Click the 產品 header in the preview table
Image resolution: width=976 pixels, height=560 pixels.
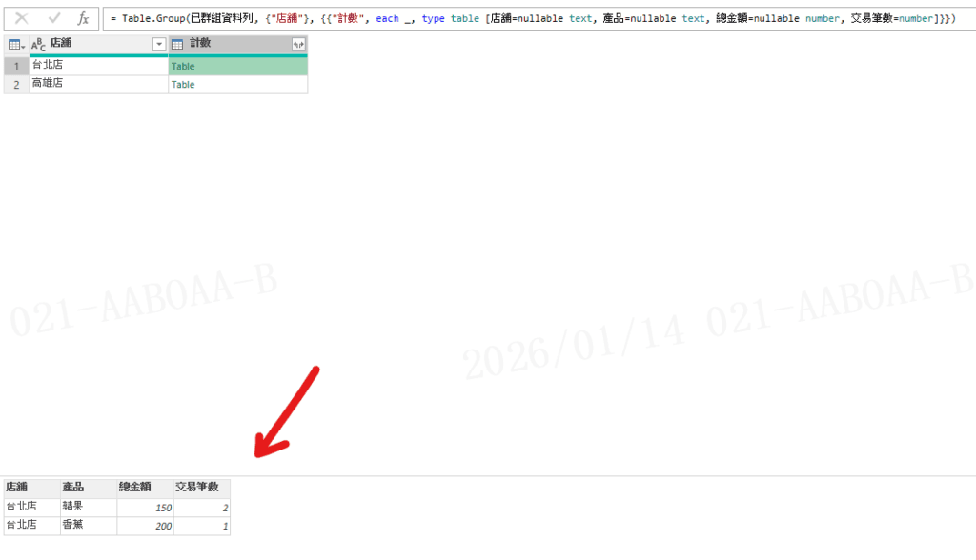73,487
